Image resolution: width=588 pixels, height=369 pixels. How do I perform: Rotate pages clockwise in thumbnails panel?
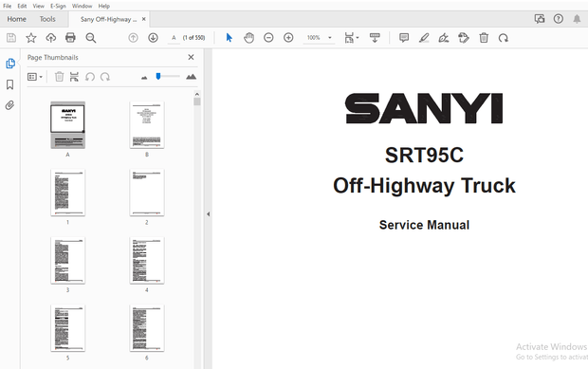coord(105,77)
